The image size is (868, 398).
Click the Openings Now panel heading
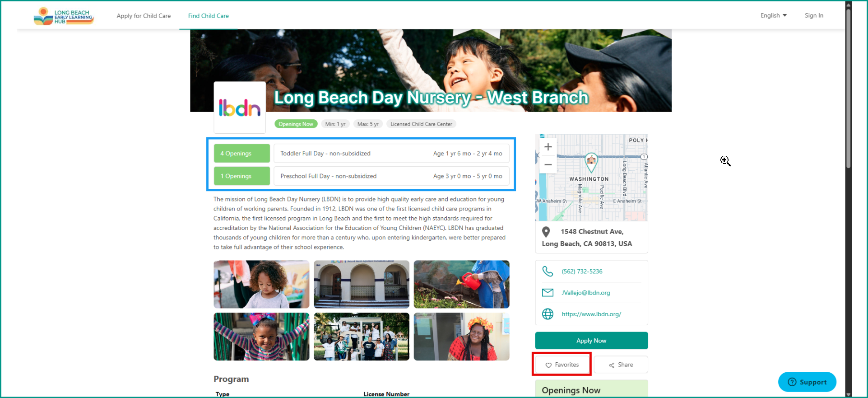571,390
